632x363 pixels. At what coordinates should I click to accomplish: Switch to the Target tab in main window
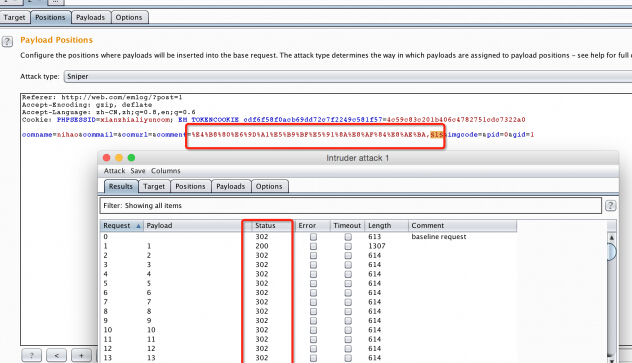(x=15, y=17)
